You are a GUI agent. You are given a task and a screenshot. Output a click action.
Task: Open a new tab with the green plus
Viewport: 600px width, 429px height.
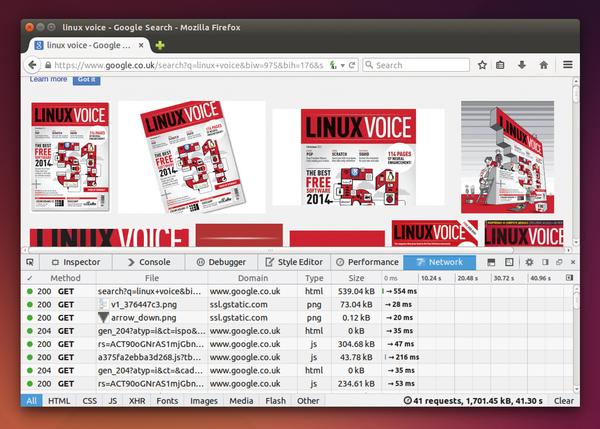(x=160, y=45)
